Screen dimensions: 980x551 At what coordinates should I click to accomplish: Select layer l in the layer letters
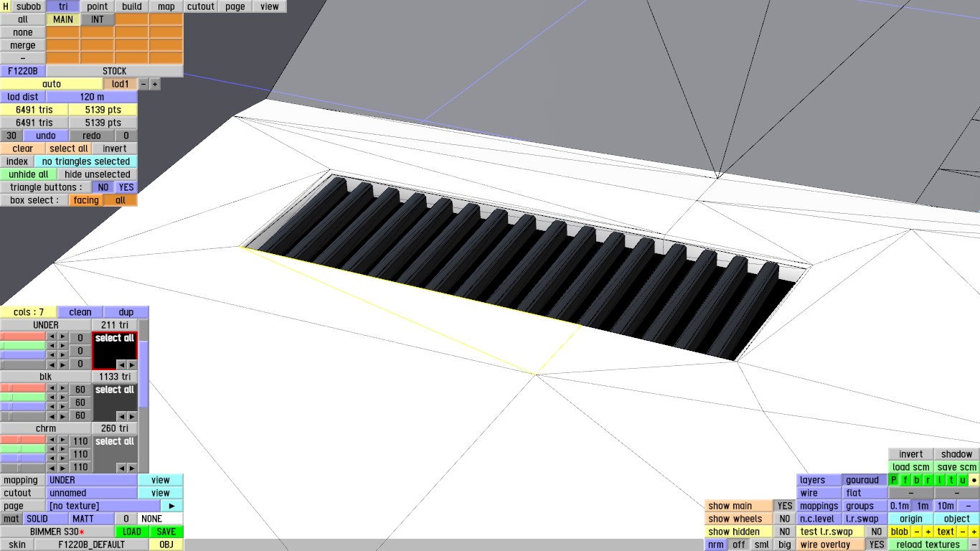tap(940, 480)
